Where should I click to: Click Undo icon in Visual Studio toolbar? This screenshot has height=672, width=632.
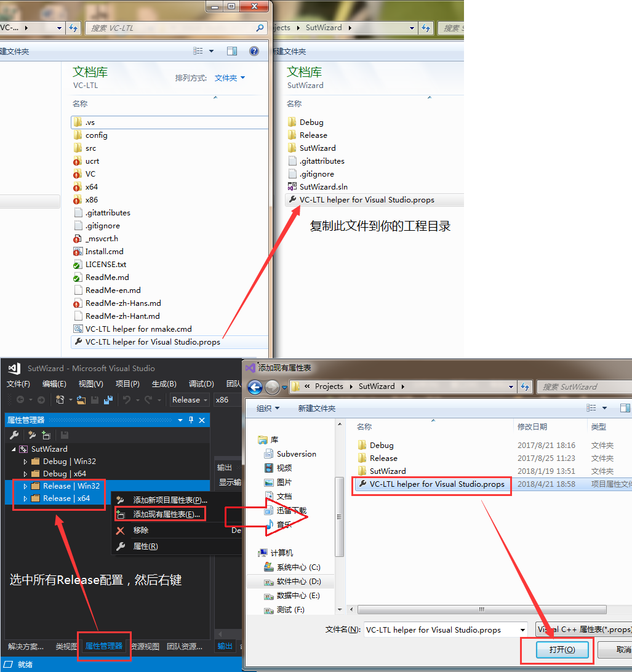tap(127, 400)
